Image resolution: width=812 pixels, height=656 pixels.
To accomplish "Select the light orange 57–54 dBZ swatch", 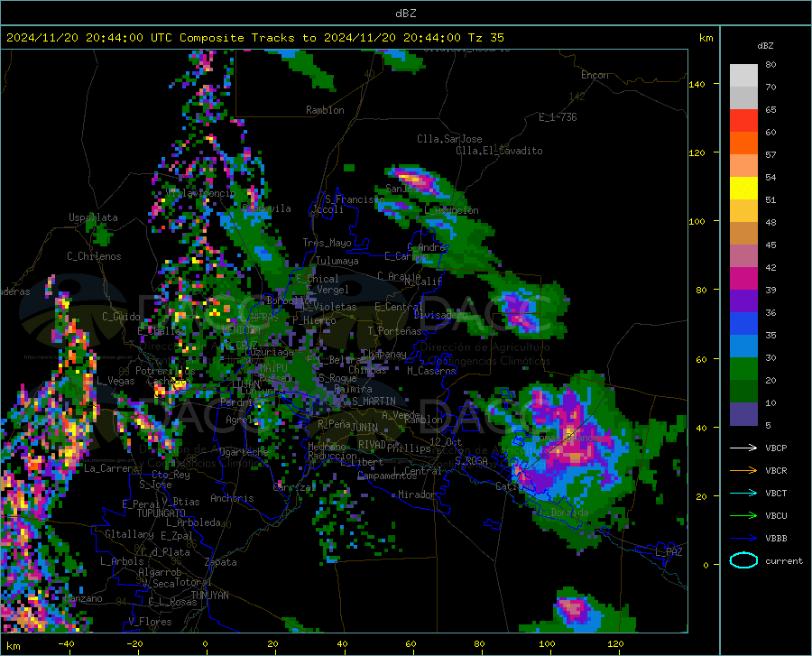I will click(x=743, y=166).
